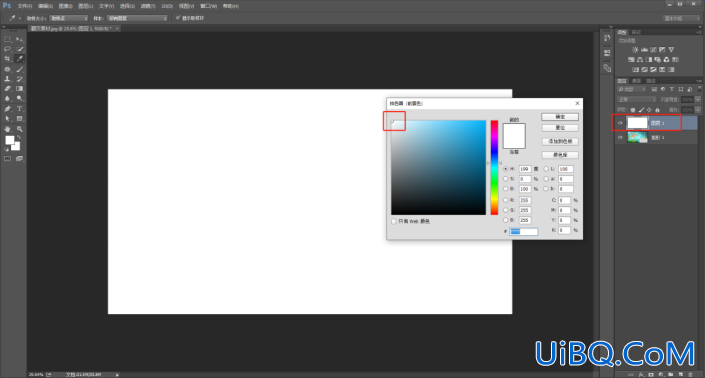705x378 pixels.
Task: Add a Levels adjustment
Action: (644, 50)
